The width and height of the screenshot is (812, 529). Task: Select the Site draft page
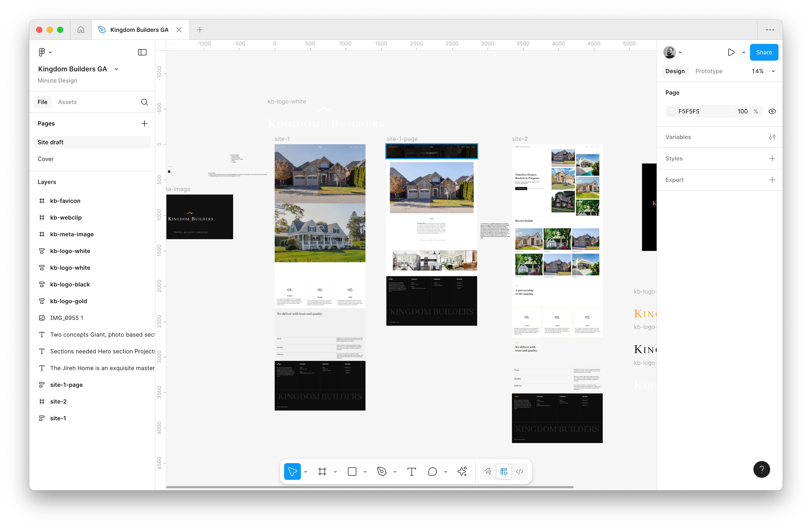92,142
